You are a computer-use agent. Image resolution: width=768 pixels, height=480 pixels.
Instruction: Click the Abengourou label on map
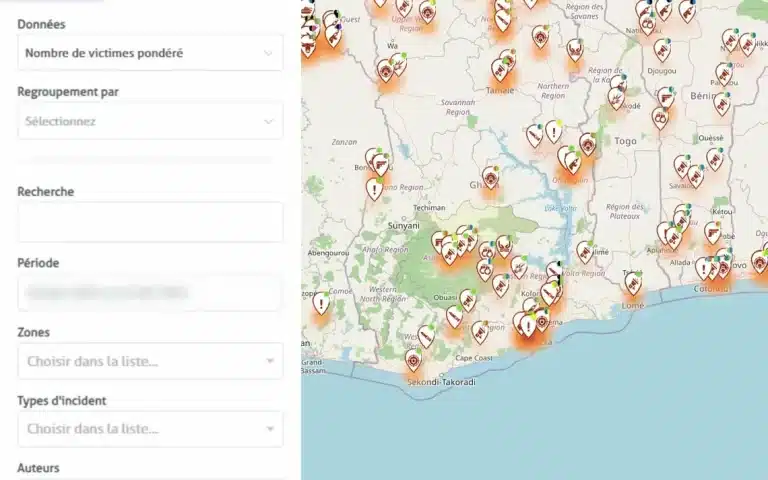pyautogui.click(x=328, y=253)
